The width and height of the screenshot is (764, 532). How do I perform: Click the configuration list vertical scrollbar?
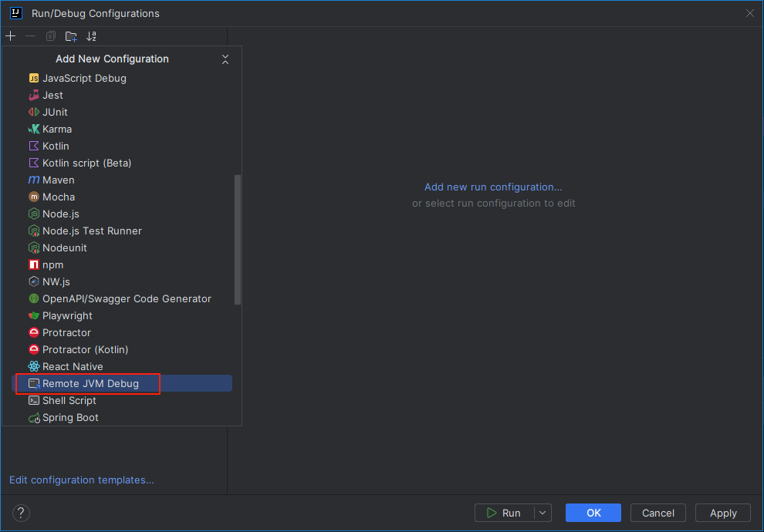click(238, 240)
